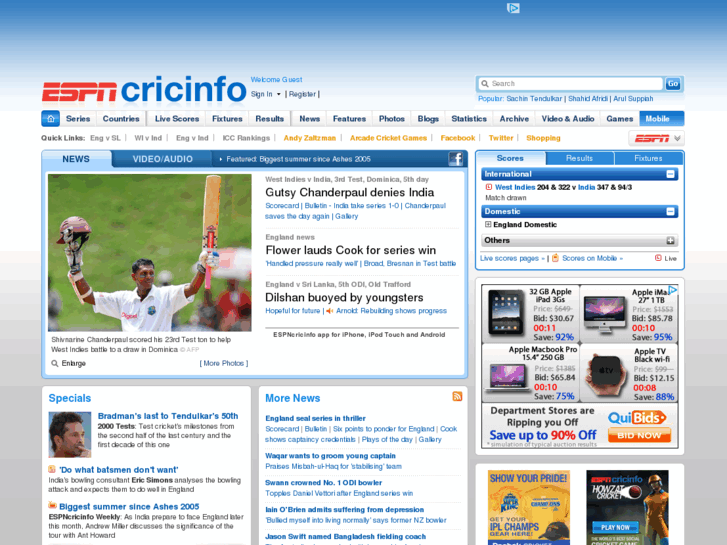
Task: Open the Shahid Afridi popular search link
Action: [588, 98]
